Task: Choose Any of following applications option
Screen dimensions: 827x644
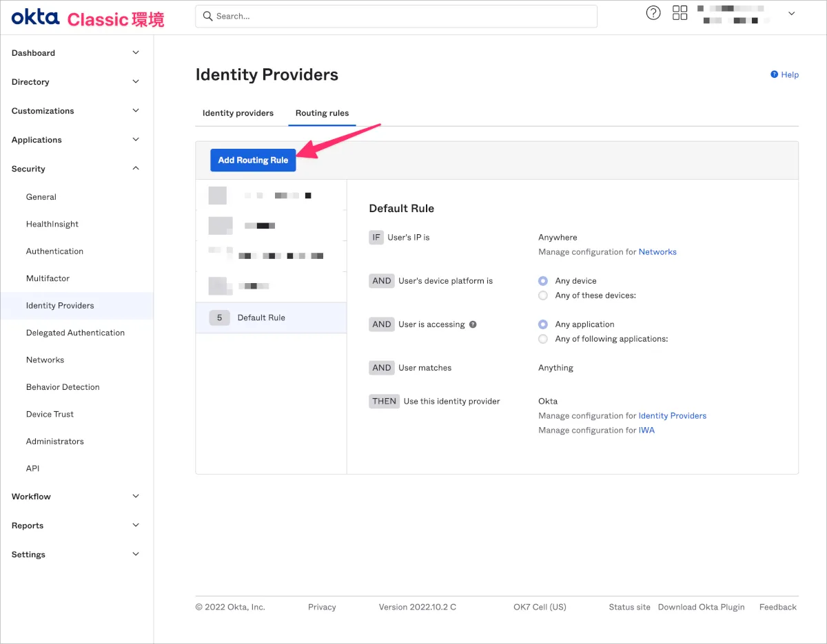Action: click(543, 339)
